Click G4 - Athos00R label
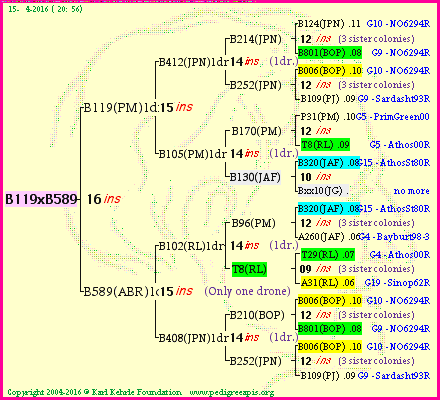440x400 pixels. (x=400, y=255)
